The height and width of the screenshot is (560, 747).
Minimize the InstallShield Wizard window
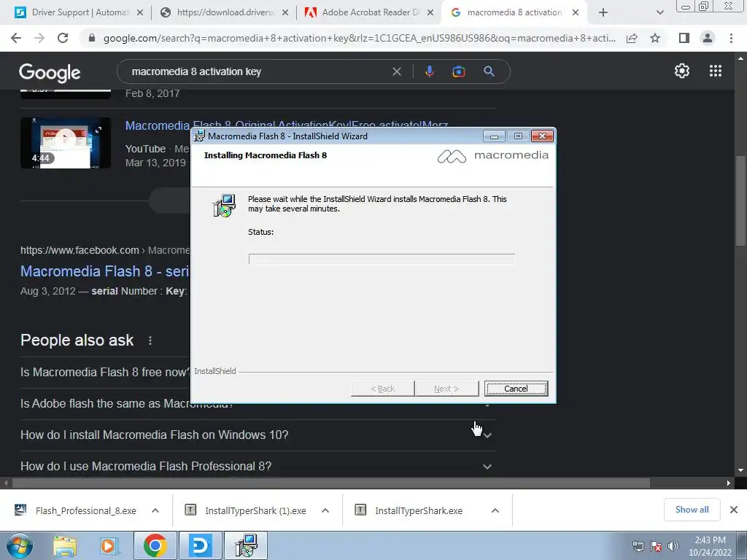tap(494, 136)
